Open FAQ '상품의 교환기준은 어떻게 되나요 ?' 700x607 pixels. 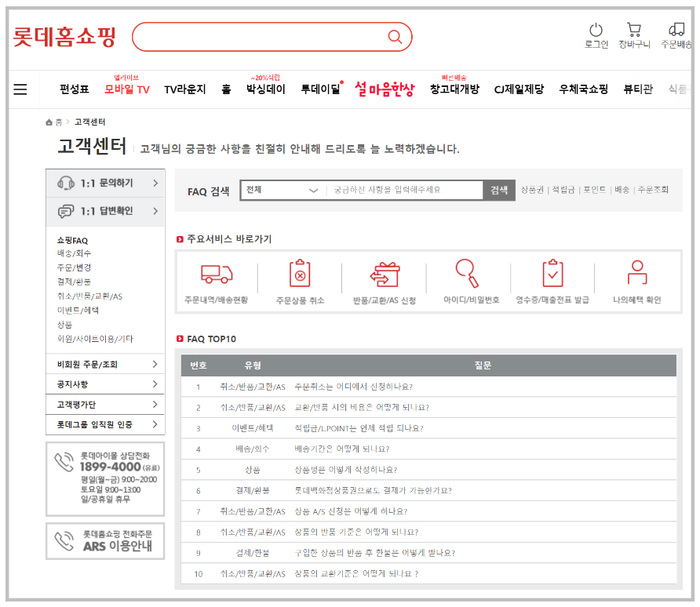356,574
